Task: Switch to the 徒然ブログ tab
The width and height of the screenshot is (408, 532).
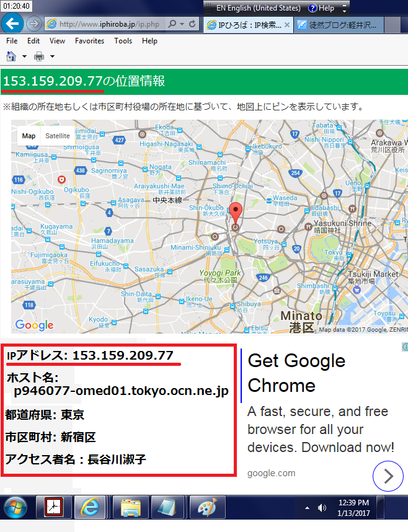Action: coord(338,25)
